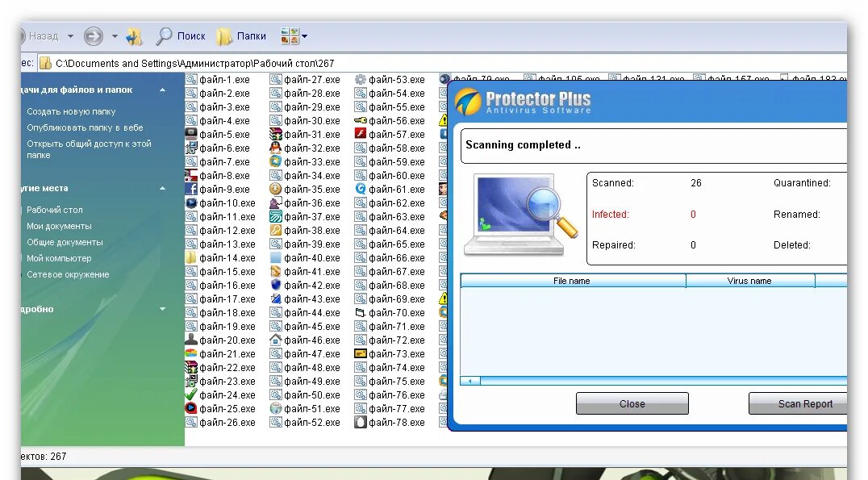The width and height of the screenshot is (868, 480).
Task: Select the yellow icon of файл-73.exe
Action: 361,353
